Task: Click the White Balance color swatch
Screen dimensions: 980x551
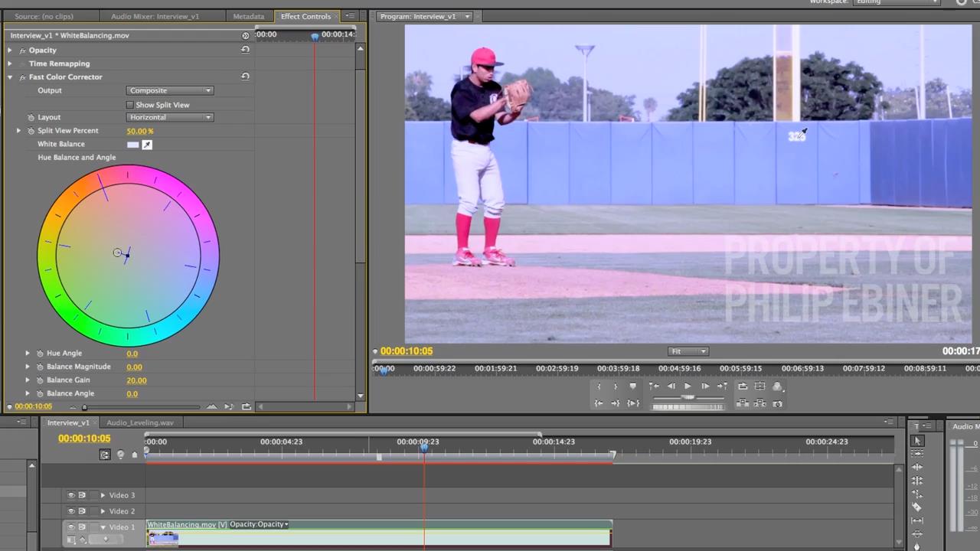Action: point(133,145)
